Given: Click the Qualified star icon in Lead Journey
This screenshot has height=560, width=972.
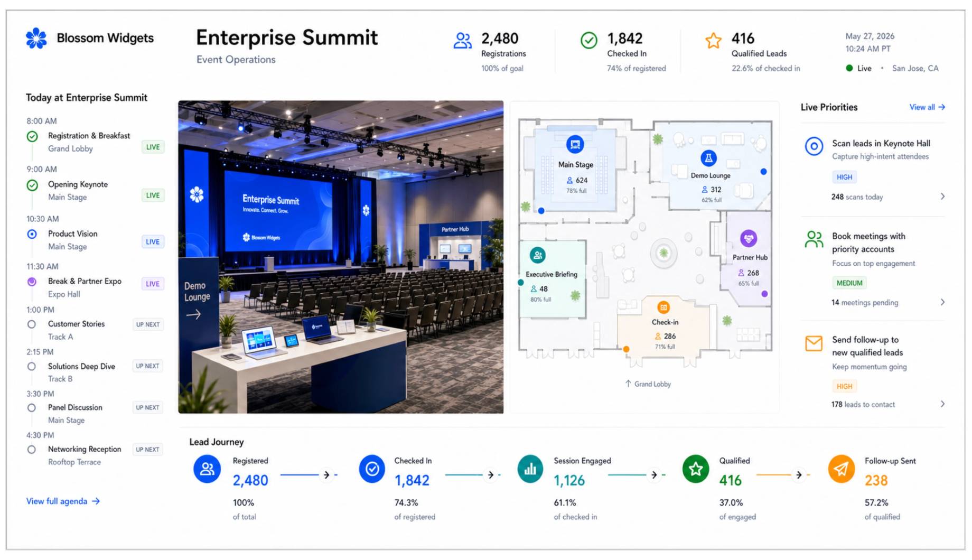Looking at the screenshot, I should [x=696, y=469].
